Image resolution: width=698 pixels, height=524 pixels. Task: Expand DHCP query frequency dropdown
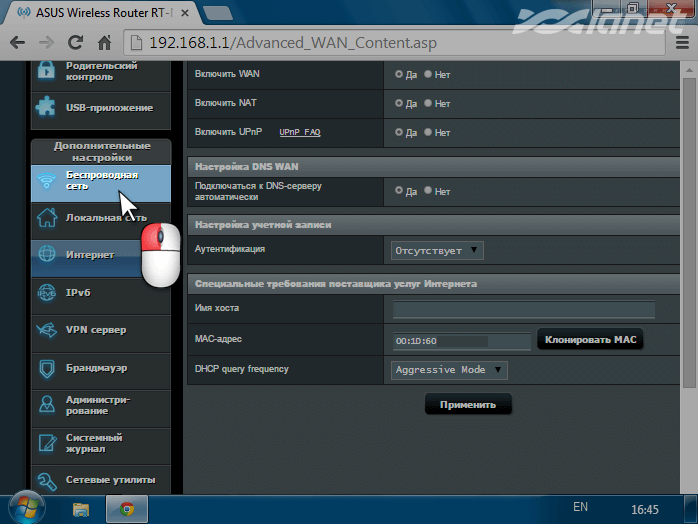[450, 370]
